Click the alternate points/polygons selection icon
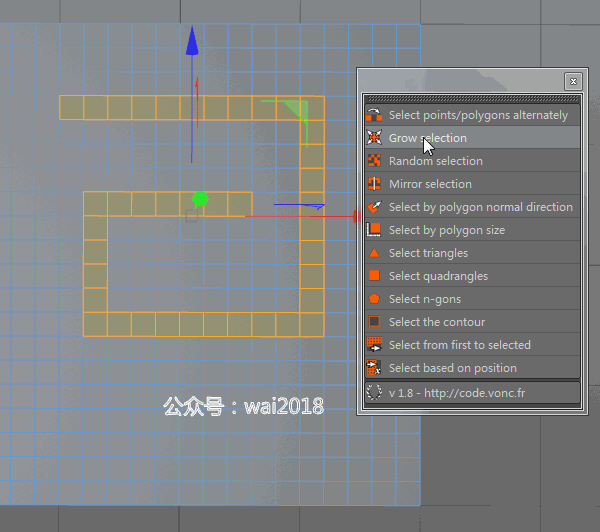 374,115
